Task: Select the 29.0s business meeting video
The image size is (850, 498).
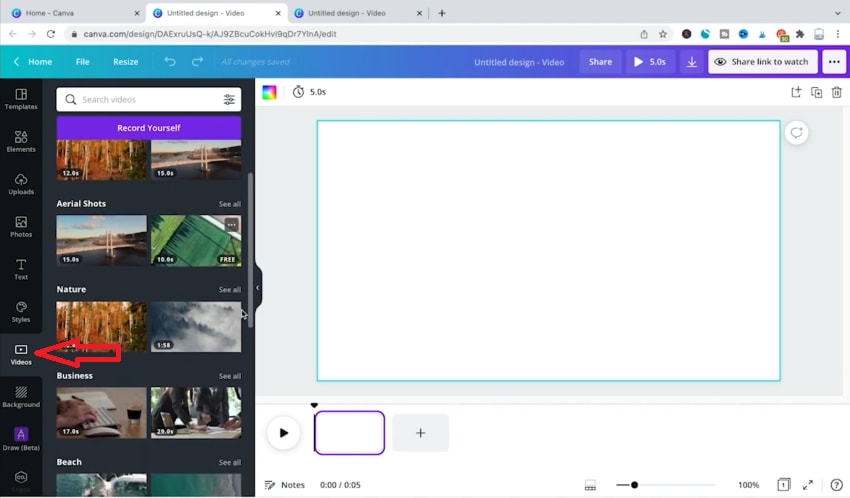Action: click(x=196, y=413)
